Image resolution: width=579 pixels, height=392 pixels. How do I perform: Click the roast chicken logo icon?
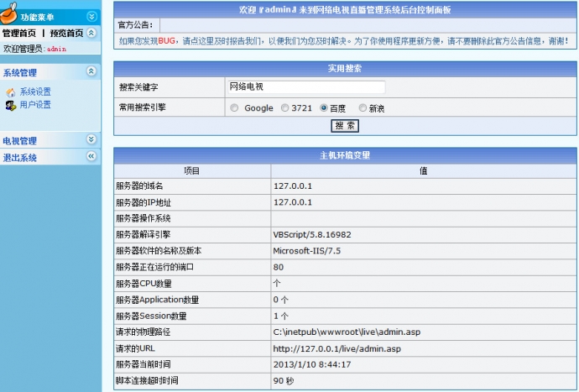click(9, 13)
